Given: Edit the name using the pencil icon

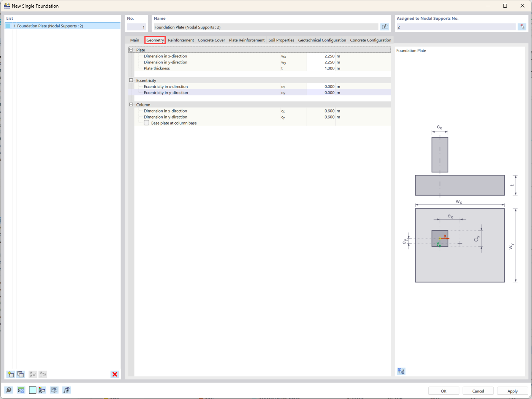Looking at the screenshot, I should pos(385,27).
